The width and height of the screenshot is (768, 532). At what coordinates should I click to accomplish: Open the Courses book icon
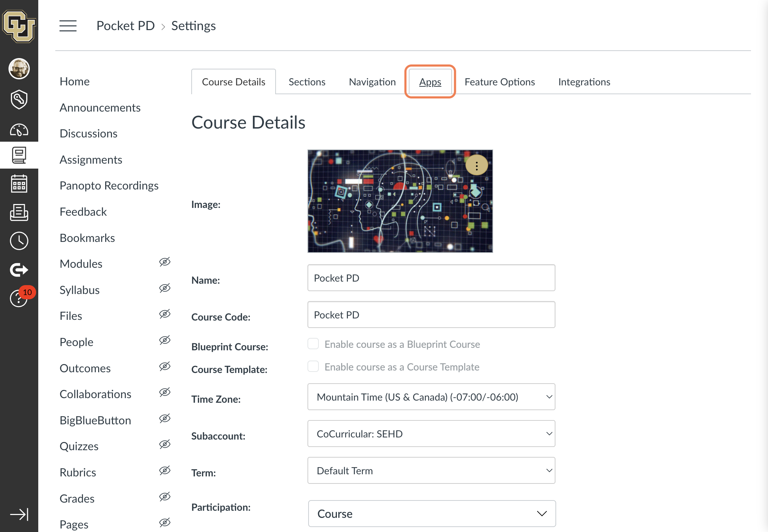coord(19,155)
